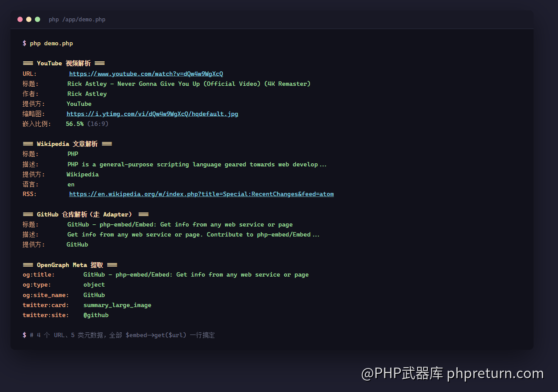Click the final comment line with $embed->get($url)
This screenshot has height=392, width=558.
click(122, 335)
